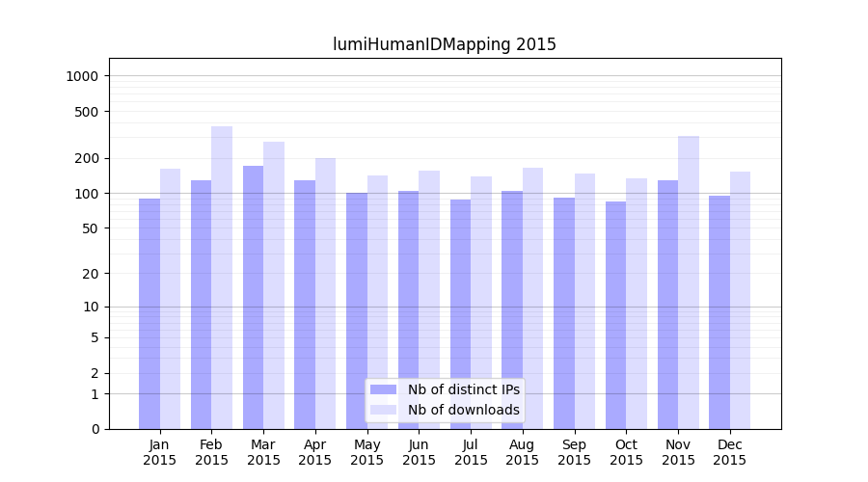Select the Nb of distinct IPs legend label

pyautogui.click(x=463, y=389)
